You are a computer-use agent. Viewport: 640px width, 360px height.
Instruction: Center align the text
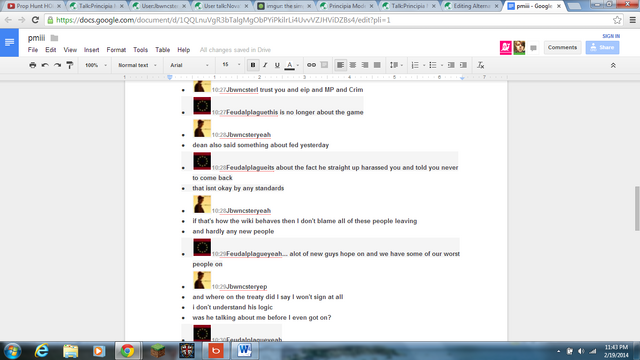pos(353,65)
